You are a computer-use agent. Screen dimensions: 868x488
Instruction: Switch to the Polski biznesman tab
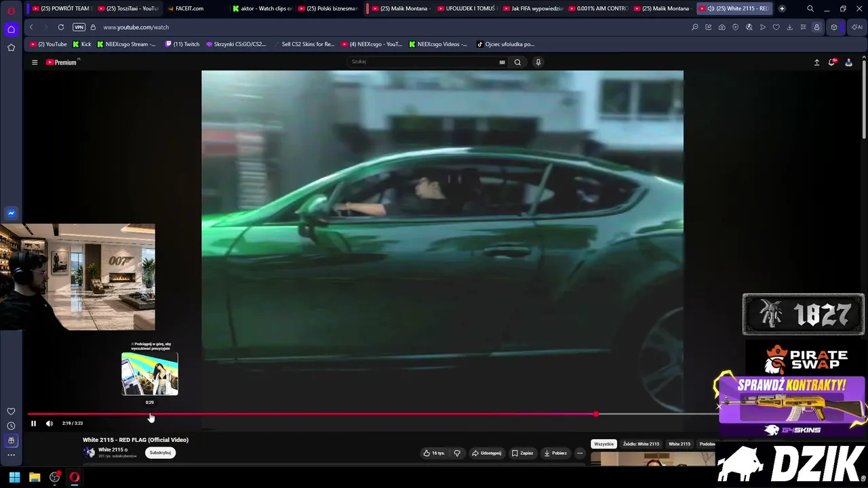tap(327, 9)
